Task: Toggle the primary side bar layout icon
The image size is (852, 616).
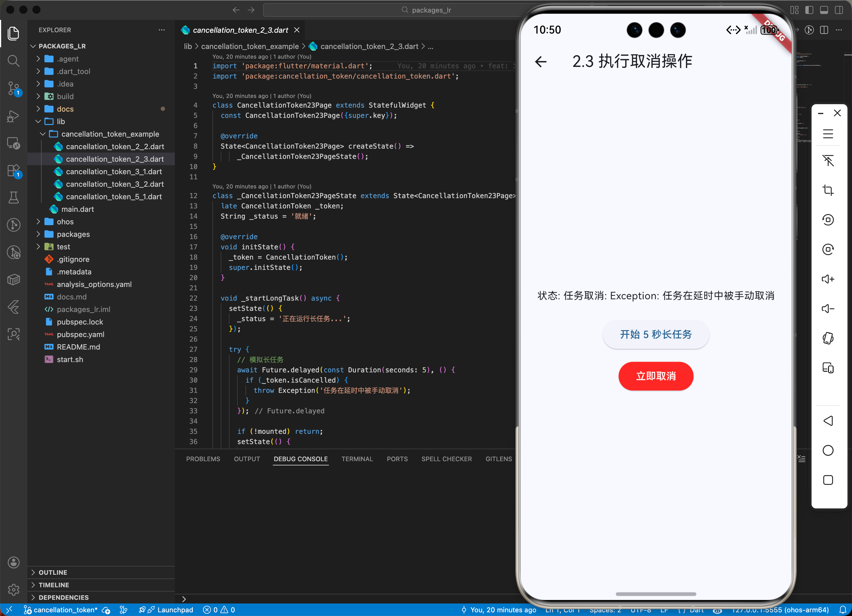Action: click(809, 10)
